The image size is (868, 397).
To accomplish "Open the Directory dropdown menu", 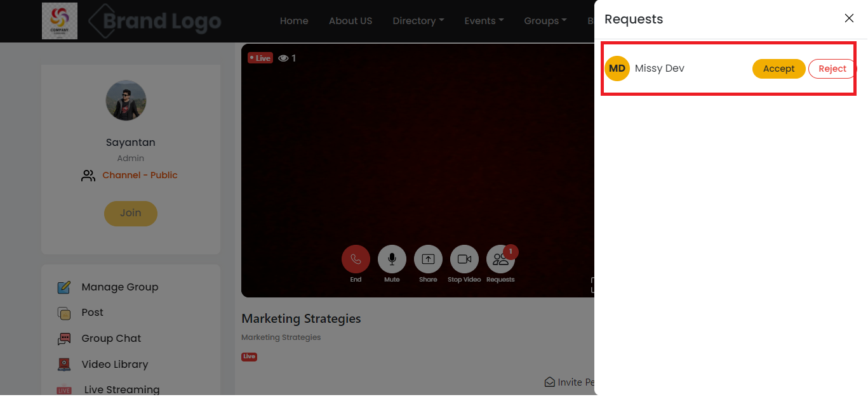I will tap(418, 21).
